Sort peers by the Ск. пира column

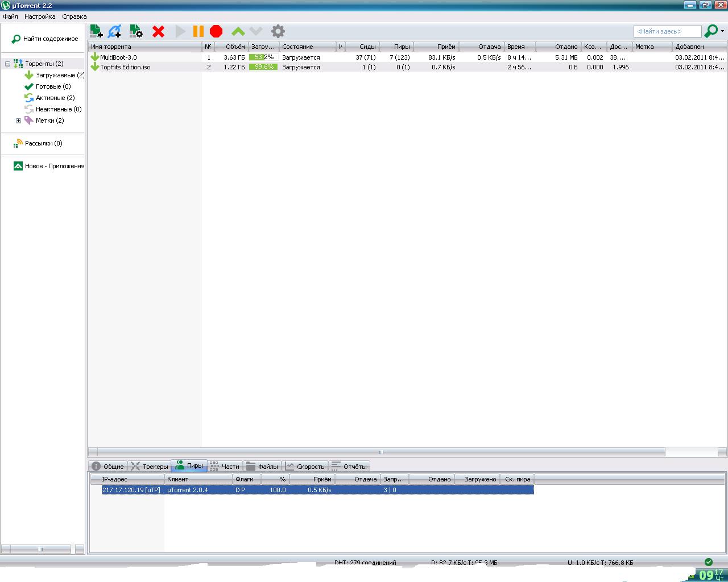(x=518, y=479)
